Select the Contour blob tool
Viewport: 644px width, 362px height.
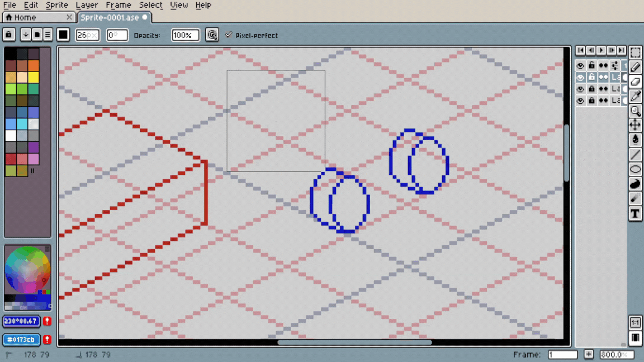click(x=636, y=184)
